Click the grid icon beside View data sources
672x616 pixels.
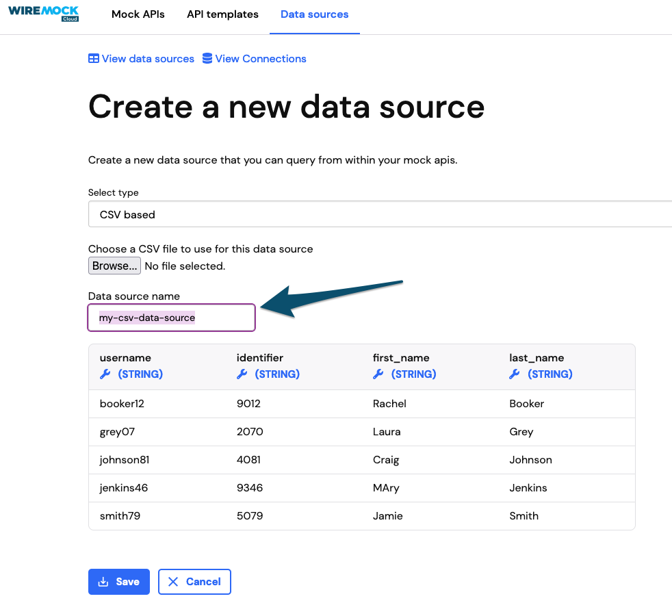coord(93,59)
